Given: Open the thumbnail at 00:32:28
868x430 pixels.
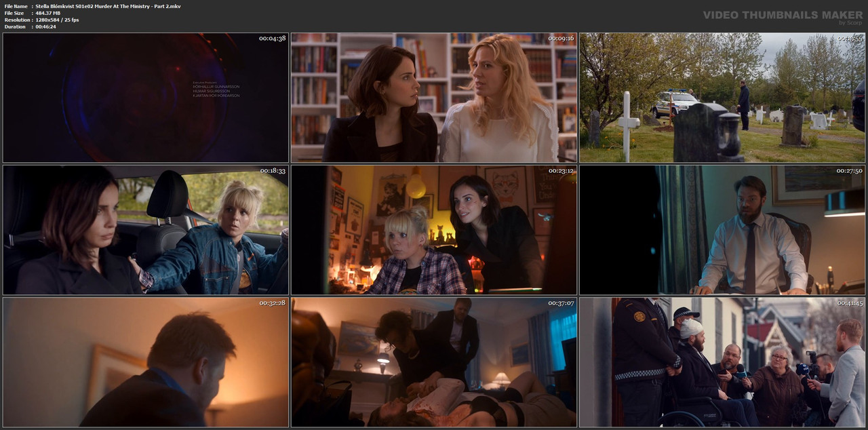Looking at the screenshot, I should [x=146, y=362].
